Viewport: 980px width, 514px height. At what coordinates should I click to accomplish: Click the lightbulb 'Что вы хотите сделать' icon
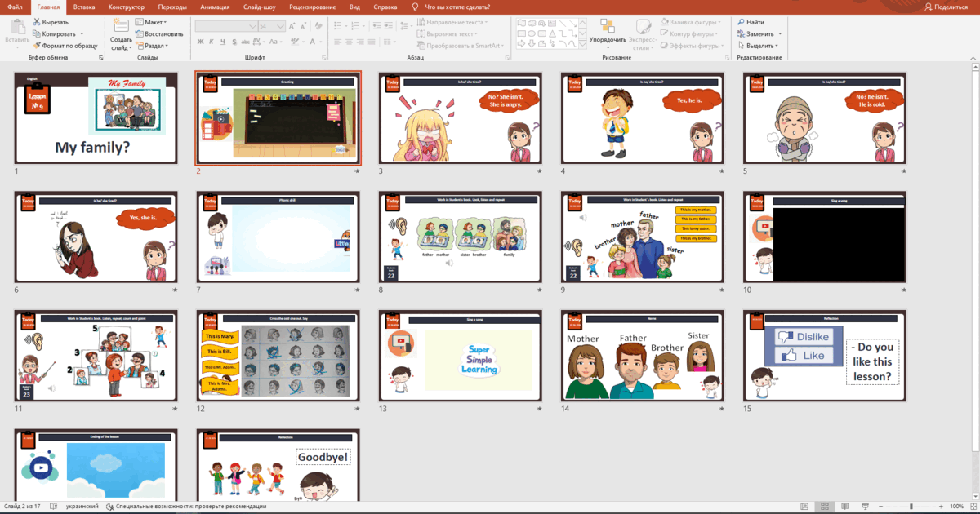point(416,7)
